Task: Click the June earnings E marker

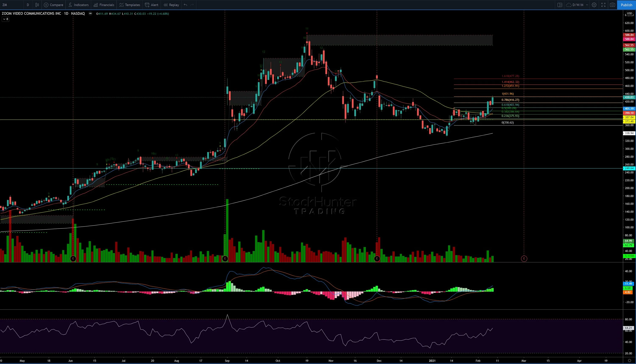Action: [73, 258]
